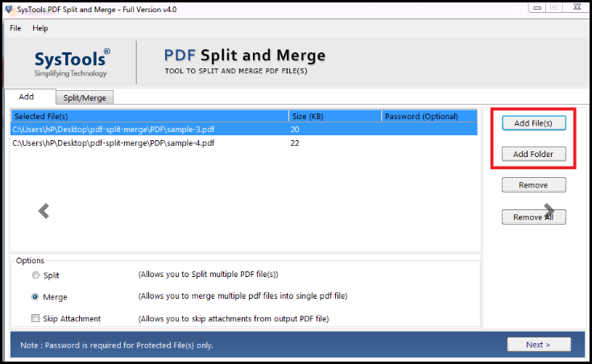The height and width of the screenshot is (364, 592).
Task: Click the Size (KB) column header
Action: 335,116
